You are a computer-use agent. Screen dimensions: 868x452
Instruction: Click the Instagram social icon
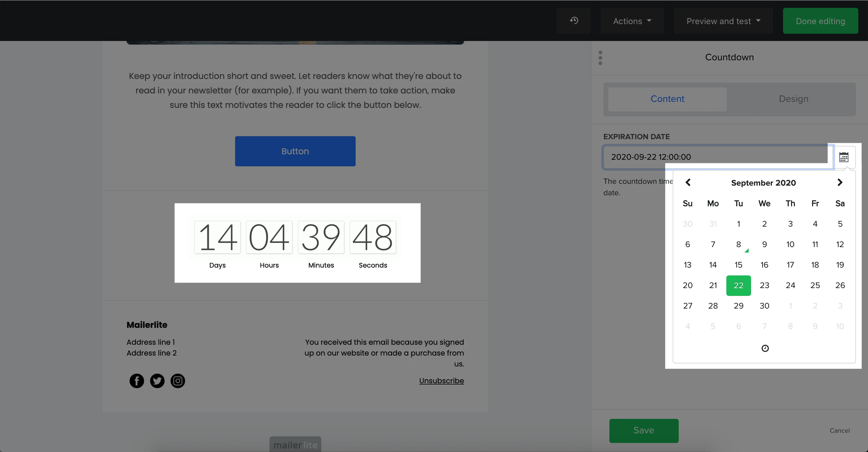pos(178,381)
